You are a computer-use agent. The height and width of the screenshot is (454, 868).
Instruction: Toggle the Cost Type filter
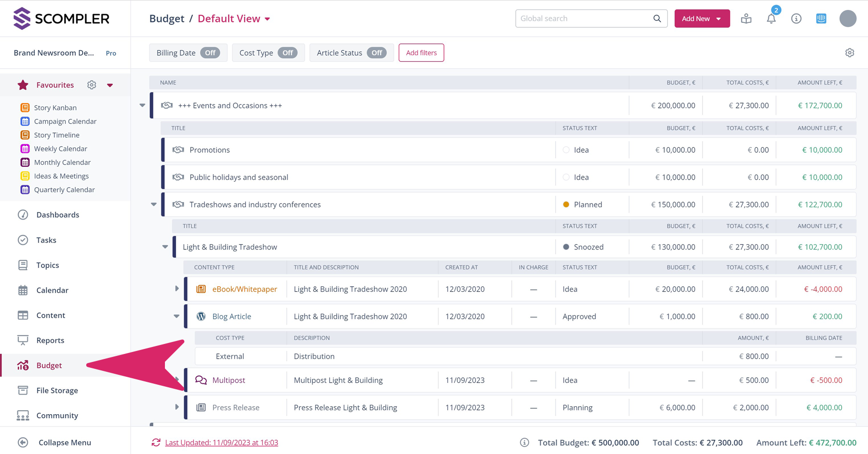[x=288, y=53]
